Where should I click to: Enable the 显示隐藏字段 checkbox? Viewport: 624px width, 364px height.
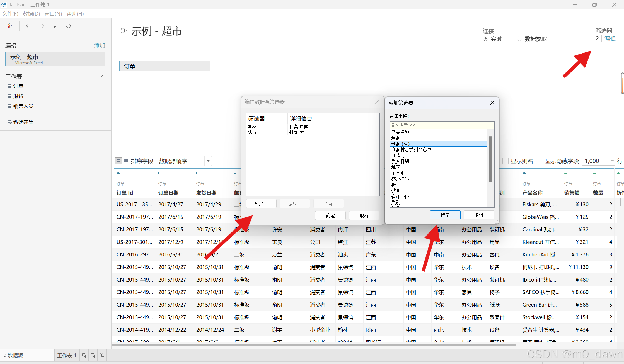point(540,161)
